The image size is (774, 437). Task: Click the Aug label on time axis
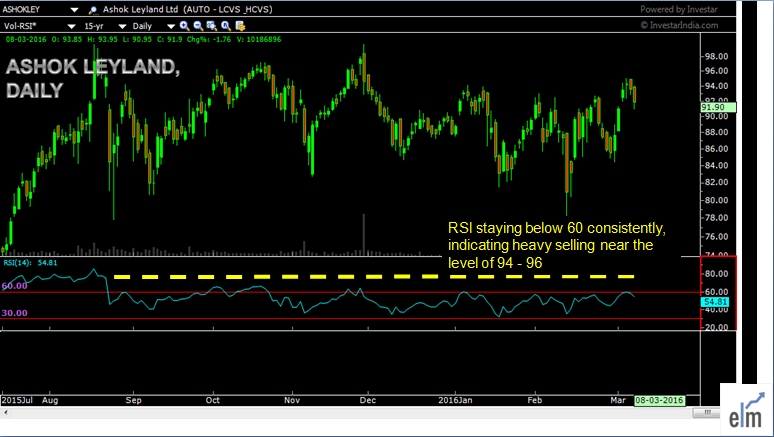[x=50, y=400]
